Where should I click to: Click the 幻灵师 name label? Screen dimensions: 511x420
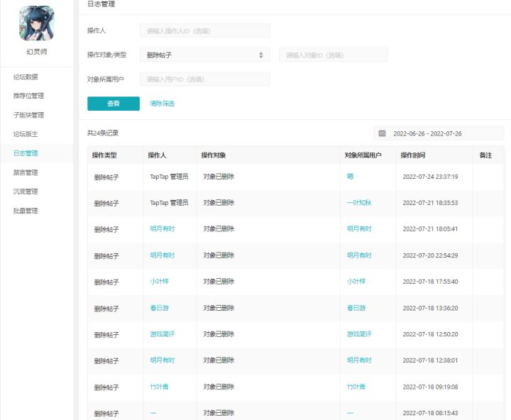[37, 52]
